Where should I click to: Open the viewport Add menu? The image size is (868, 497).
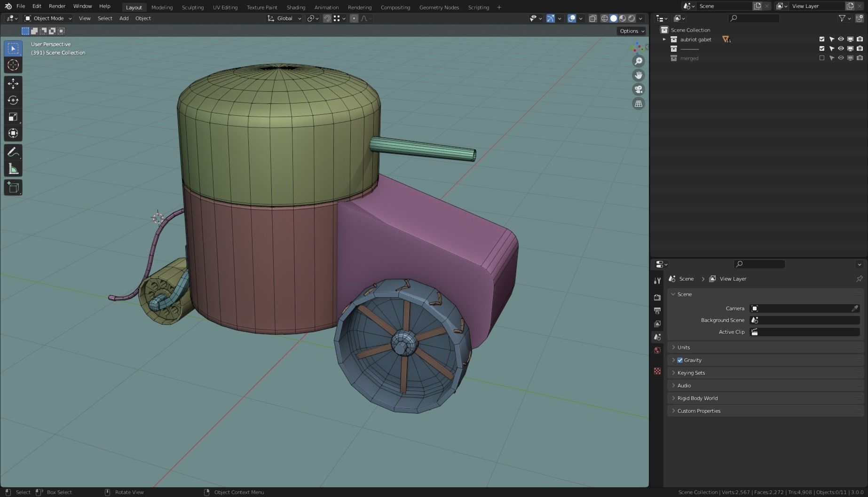124,18
